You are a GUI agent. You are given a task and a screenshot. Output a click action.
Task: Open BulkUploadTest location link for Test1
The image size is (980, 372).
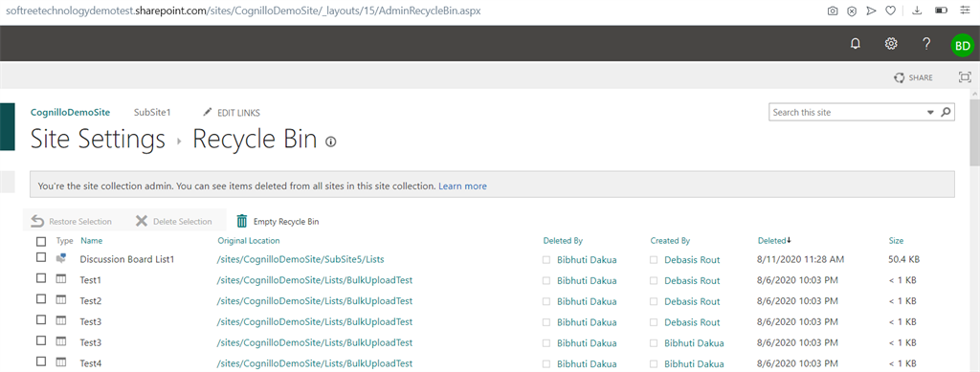pyautogui.click(x=314, y=280)
